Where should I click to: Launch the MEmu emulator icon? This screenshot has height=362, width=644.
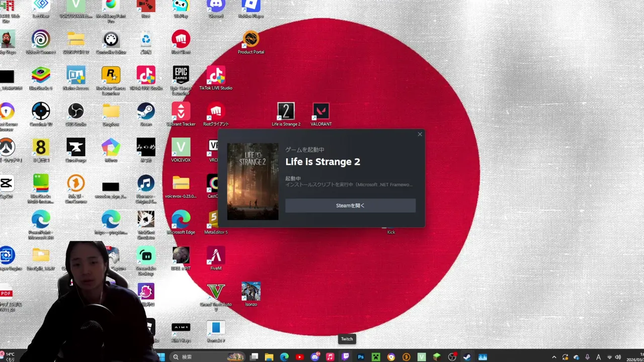111,151
